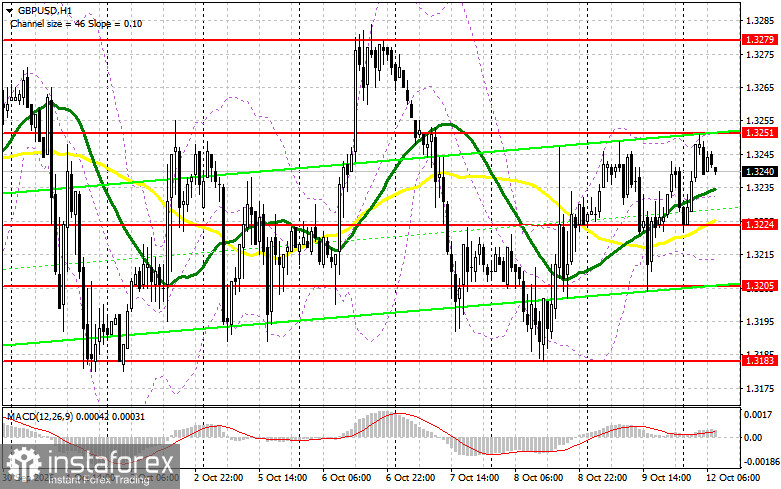Click the '6 Oct 06:00' time axis label
The width and height of the screenshot is (781, 489).
tap(346, 478)
